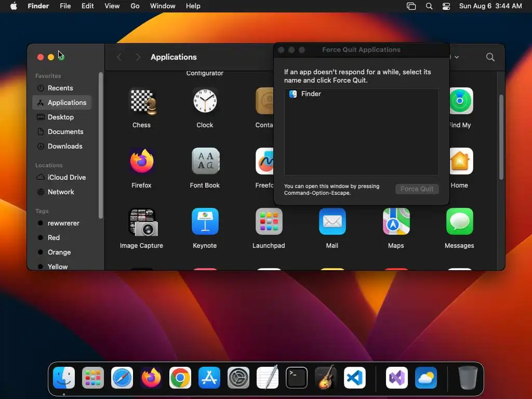This screenshot has height=399, width=532.
Task: Open the Firefox app in Applications
Action: [142, 161]
